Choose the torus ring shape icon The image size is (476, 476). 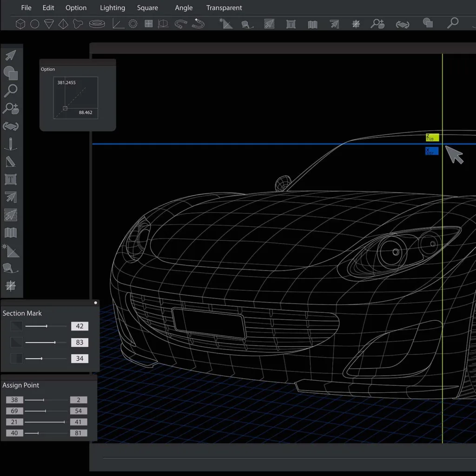[97, 24]
